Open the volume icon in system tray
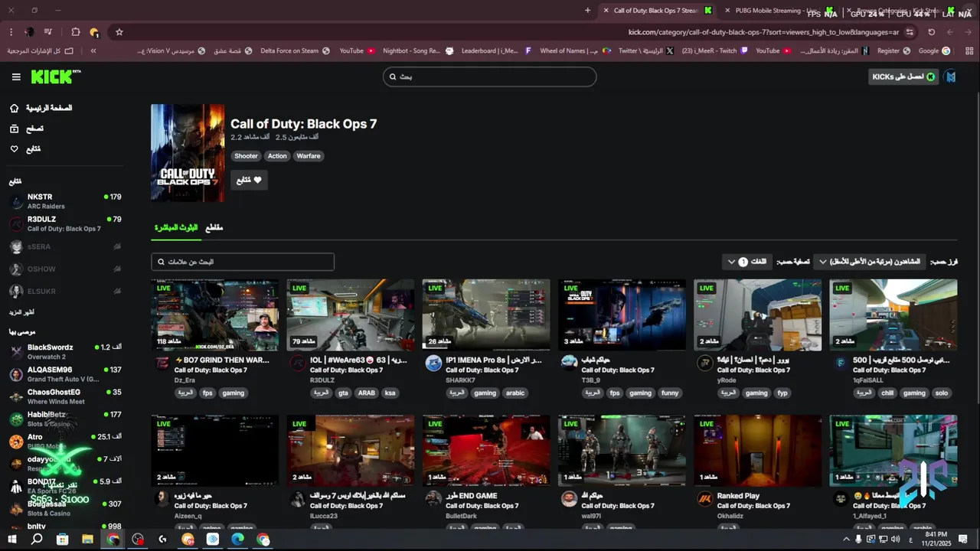This screenshot has height=551, width=980. 895,539
